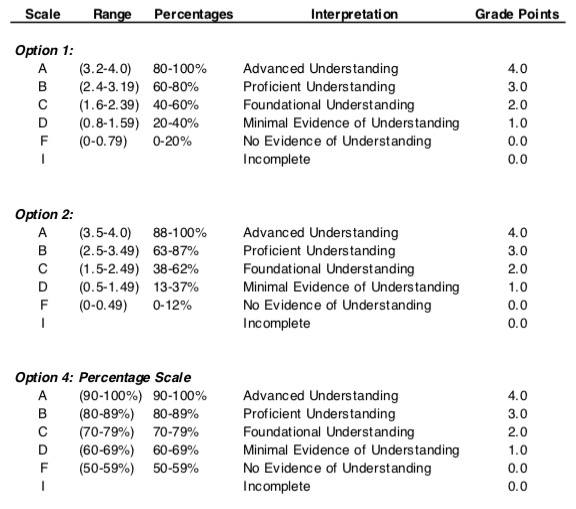Viewport: 576px width, 509px height.
Task: Click range (70-79%) in Option 4
Action: (107, 432)
